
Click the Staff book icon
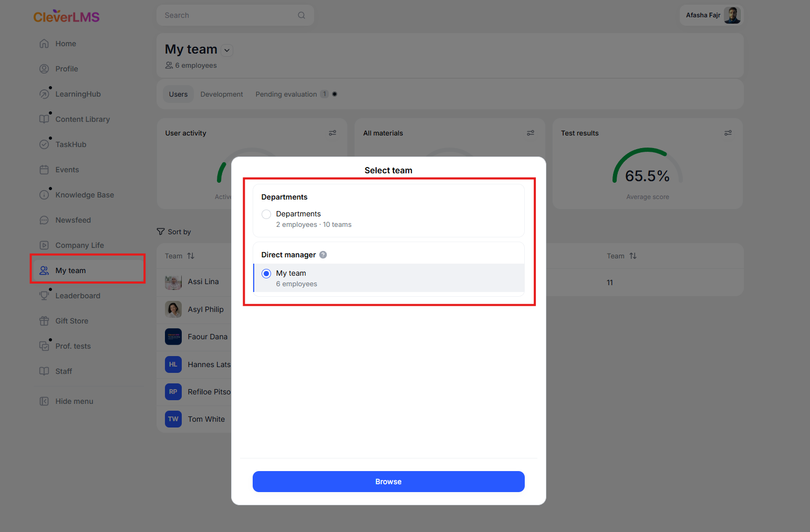point(44,371)
